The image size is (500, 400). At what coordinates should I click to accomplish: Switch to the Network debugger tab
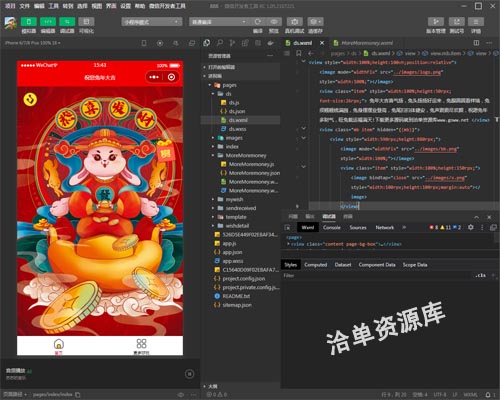[x=385, y=227]
